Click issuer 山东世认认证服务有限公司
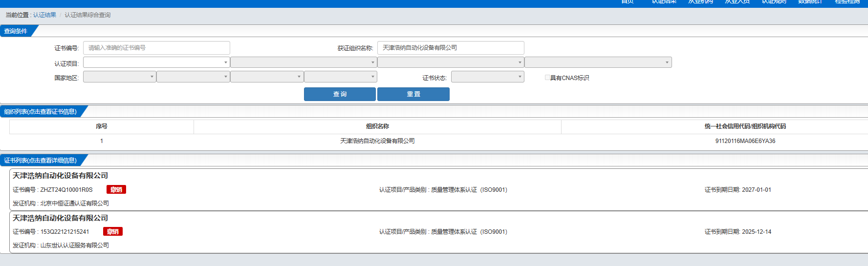868x266 pixels. click(74, 246)
